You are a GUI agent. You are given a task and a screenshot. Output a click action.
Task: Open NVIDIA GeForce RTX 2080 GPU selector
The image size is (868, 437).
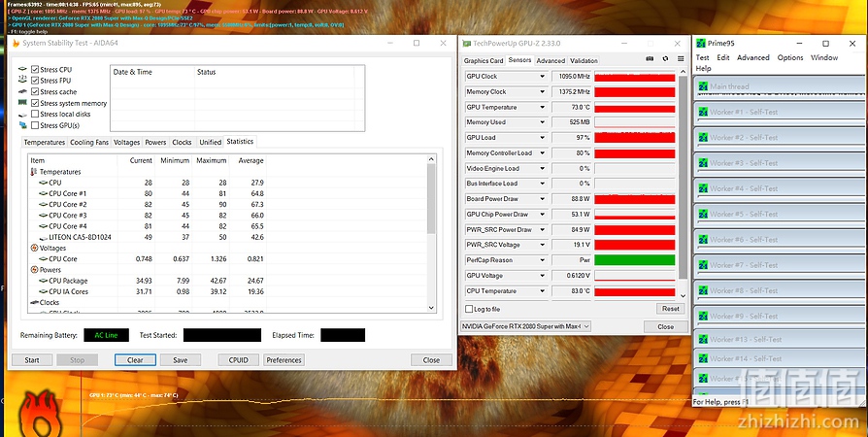point(525,326)
